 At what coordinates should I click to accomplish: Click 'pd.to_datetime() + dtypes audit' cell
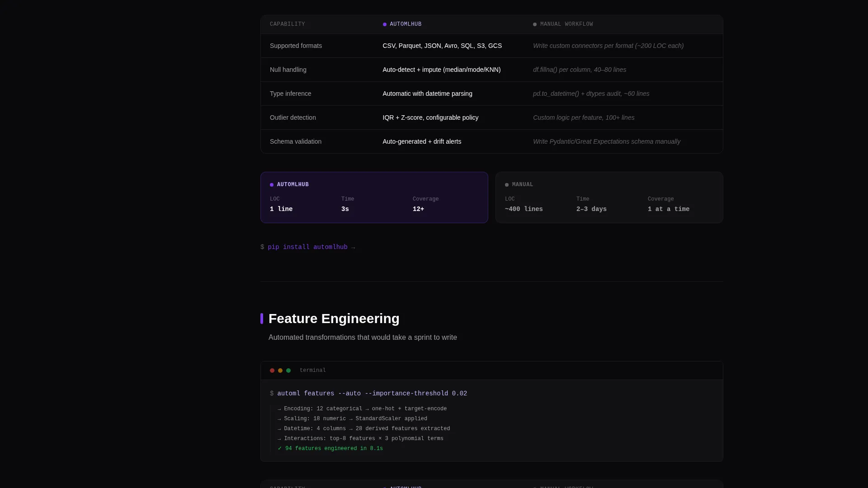click(591, 94)
